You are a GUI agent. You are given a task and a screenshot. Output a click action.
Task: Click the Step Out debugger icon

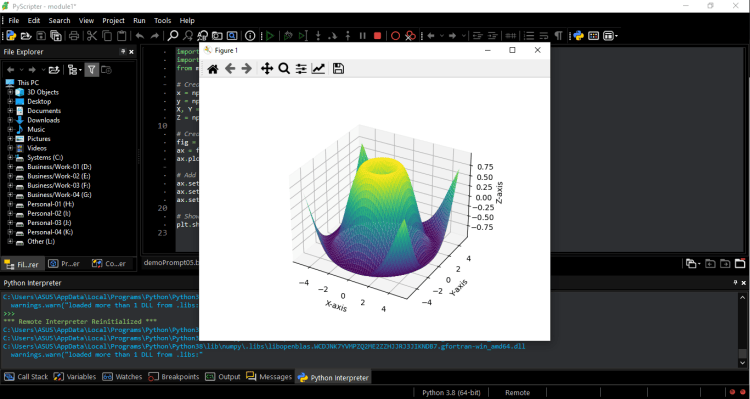[348, 35]
